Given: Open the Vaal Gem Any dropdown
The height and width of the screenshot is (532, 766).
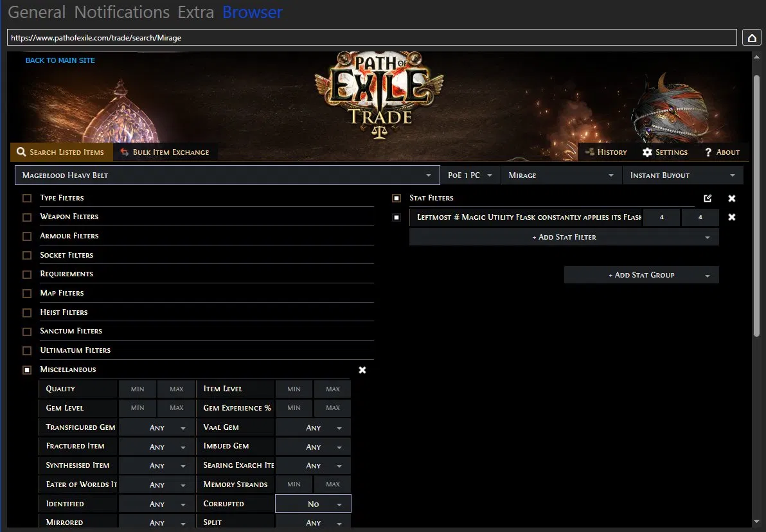Looking at the screenshot, I should [x=313, y=427].
